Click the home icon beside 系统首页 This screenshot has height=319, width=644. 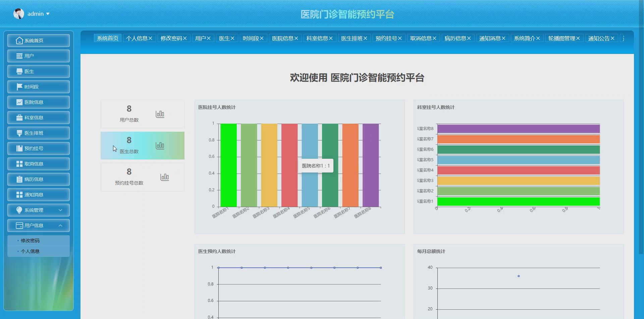[19, 41]
